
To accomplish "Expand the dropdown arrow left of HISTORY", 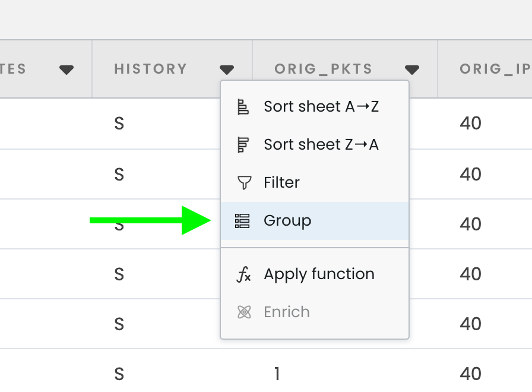I will pyautogui.click(x=66, y=70).
